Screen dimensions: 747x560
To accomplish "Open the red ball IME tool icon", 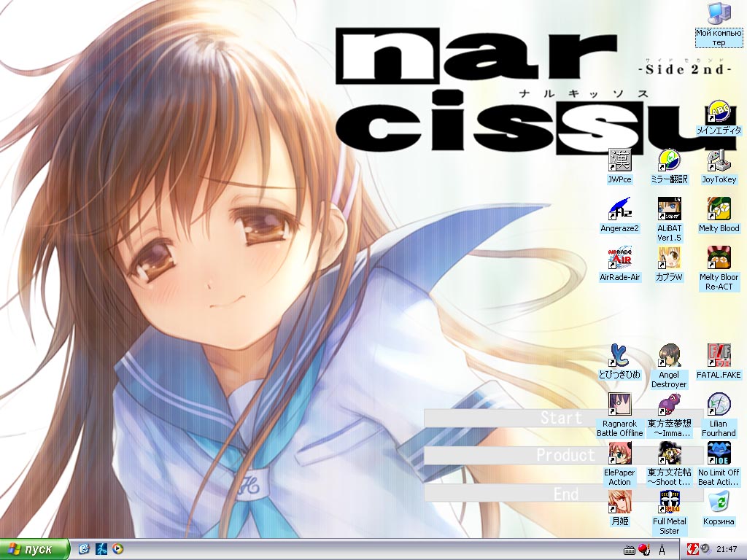I will [644, 550].
